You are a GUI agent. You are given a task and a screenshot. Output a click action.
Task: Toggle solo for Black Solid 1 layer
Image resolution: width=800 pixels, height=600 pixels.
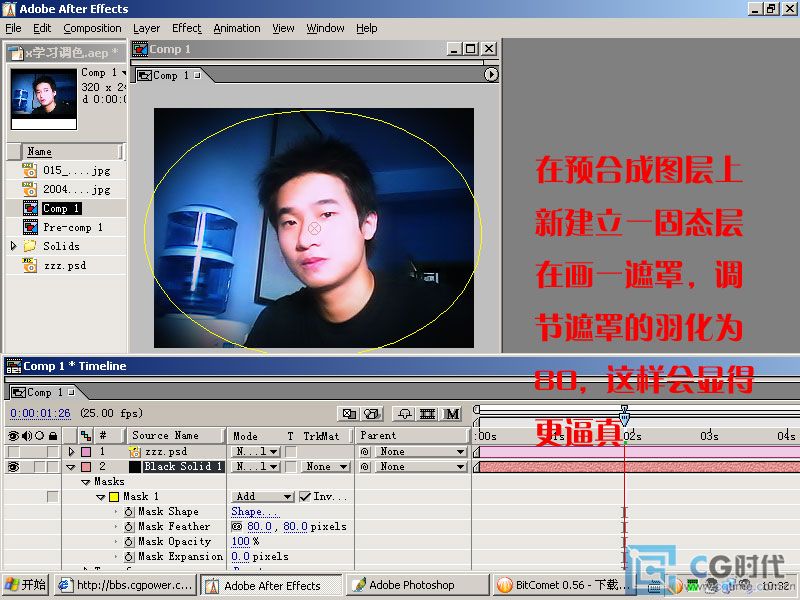39,466
